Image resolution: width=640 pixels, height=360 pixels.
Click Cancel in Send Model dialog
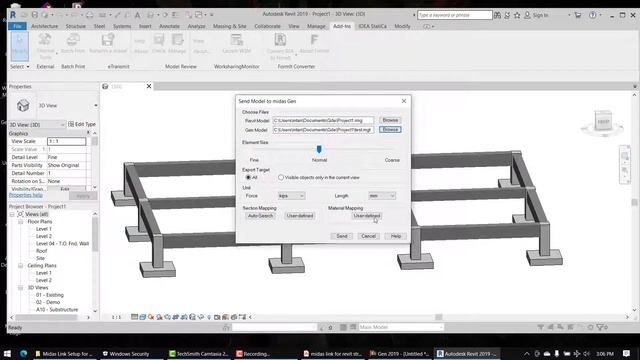pos(368,236)
